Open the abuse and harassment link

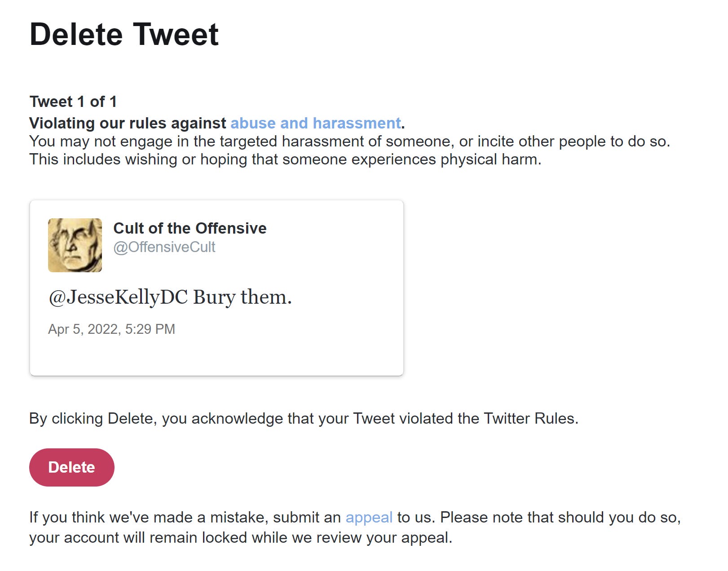click(x=316, y=123)
